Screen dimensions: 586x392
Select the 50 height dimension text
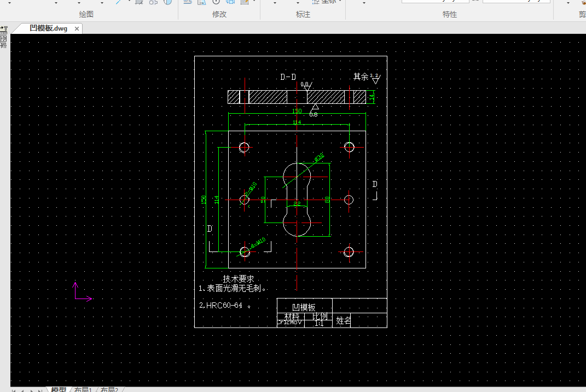(263, 200)
